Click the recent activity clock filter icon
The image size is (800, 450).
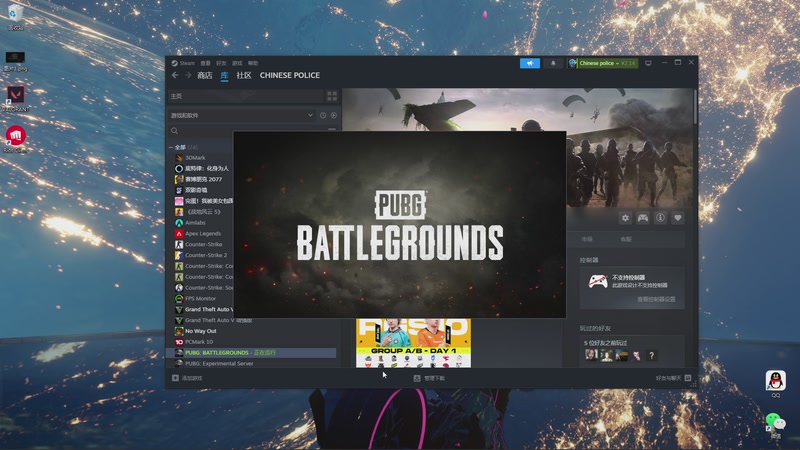tap(323, 115)
